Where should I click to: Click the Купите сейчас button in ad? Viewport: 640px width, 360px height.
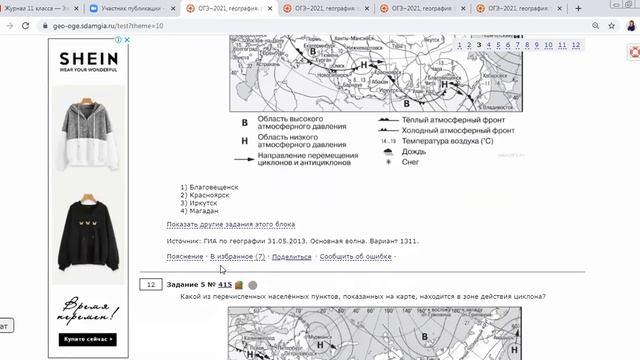click(88, 340)
